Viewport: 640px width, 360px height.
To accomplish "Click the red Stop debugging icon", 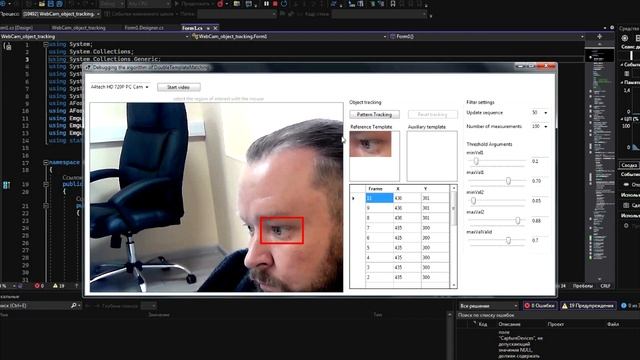I will pyautogui.click(x=275, y=4).
